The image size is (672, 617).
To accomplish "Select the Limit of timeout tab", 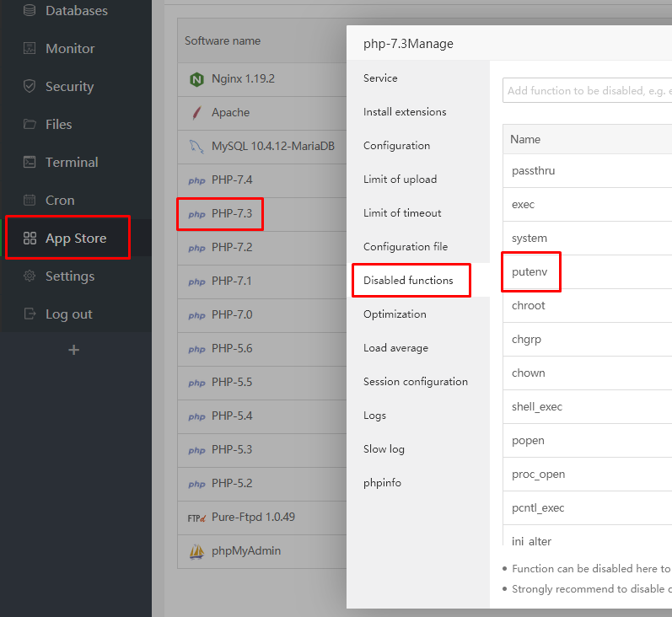I will [x=402, y=213].
